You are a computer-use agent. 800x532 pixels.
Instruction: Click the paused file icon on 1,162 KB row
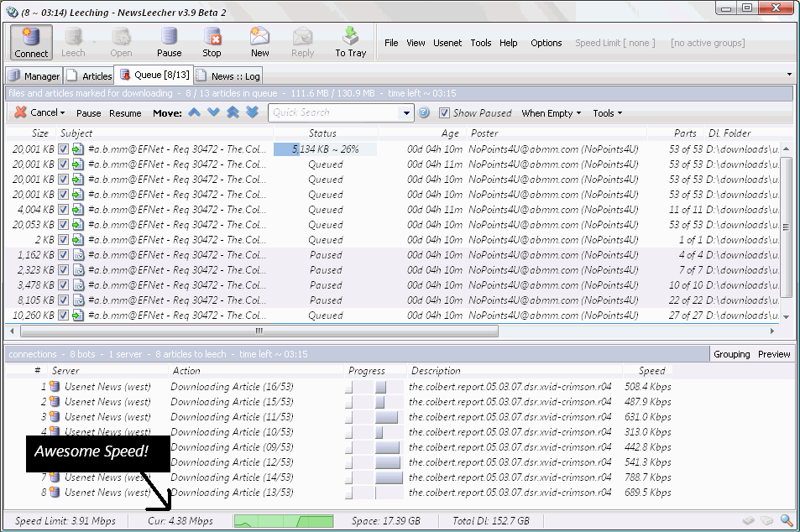coord(77,255)
